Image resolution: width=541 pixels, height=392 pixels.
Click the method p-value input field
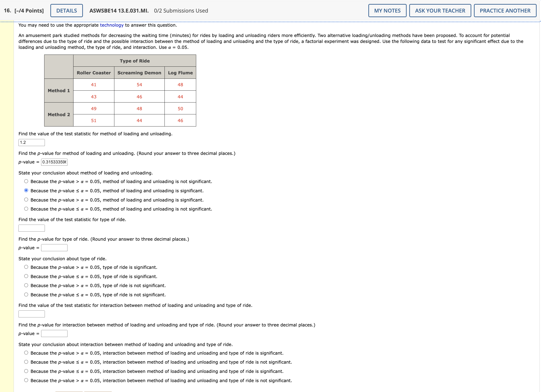click(54, 162)
